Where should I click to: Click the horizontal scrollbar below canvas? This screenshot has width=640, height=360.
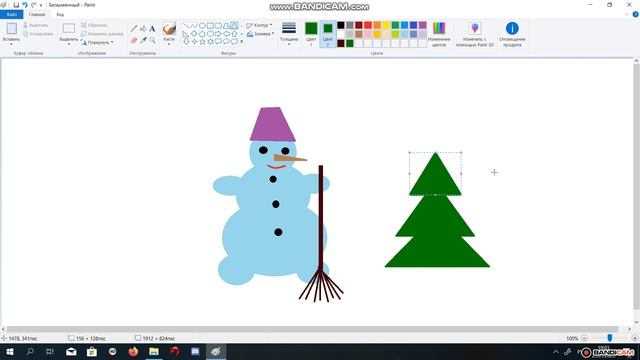pos(312,329)
